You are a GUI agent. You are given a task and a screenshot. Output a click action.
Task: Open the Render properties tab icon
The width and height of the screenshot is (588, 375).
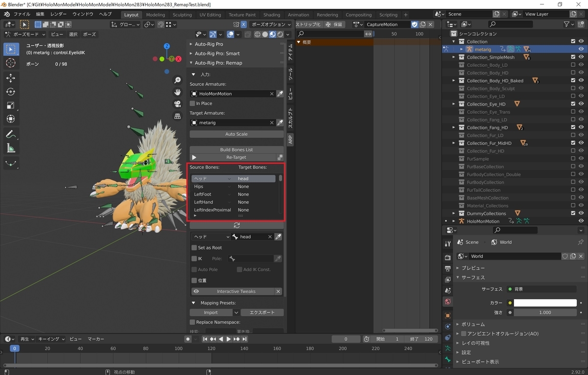tap(447, 258)
